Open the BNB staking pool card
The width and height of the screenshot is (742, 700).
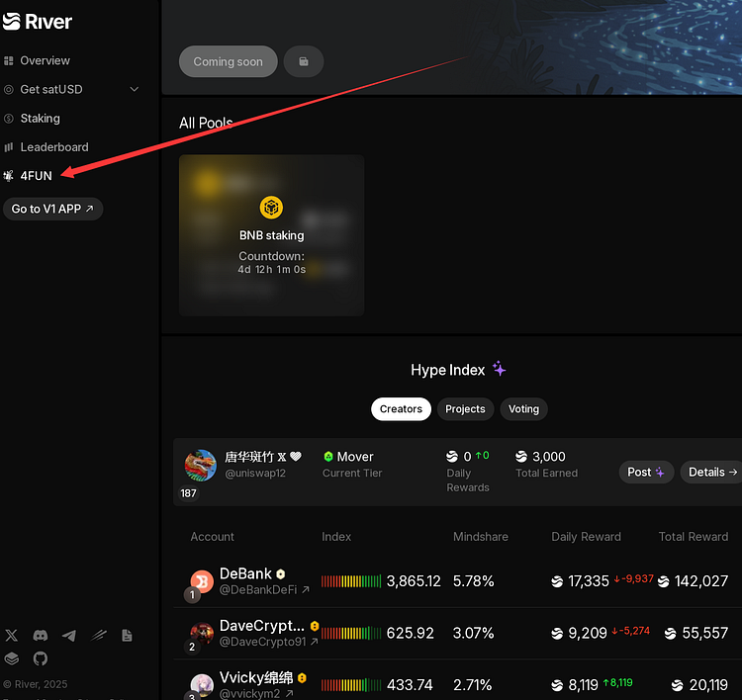272,235
